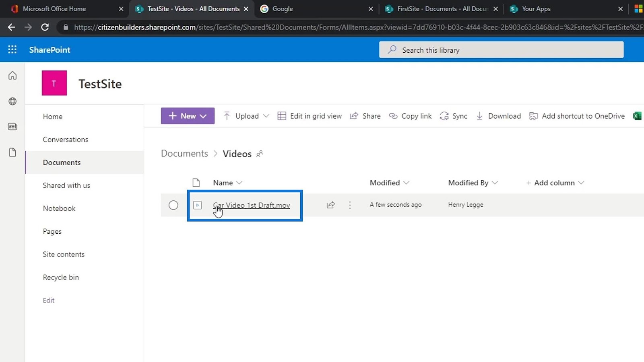
Task: Open Shared with us navigation link
Action: (66, 185)
